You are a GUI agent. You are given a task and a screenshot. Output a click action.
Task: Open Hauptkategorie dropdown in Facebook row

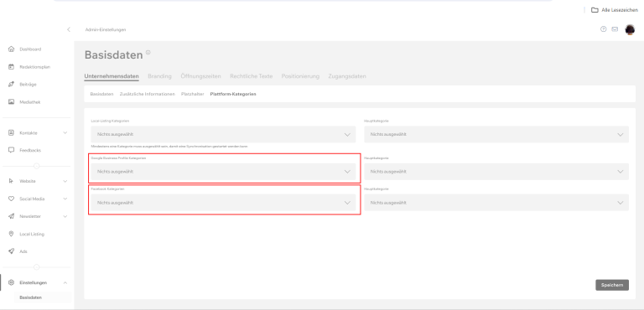point(496,203)
